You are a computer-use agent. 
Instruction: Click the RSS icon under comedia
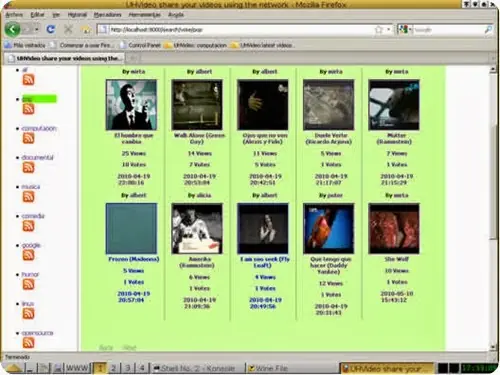coord(28,226)
